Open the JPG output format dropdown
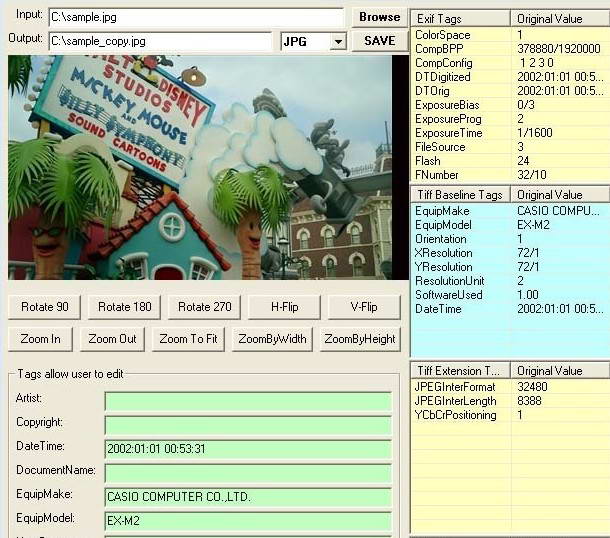Screen dimensions: 610x538 [x=338, y=41]
